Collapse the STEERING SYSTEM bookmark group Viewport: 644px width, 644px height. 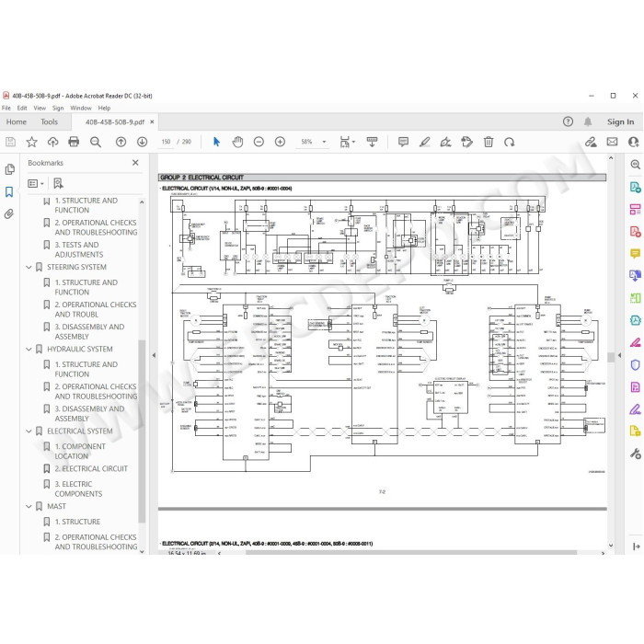(29, 268)
